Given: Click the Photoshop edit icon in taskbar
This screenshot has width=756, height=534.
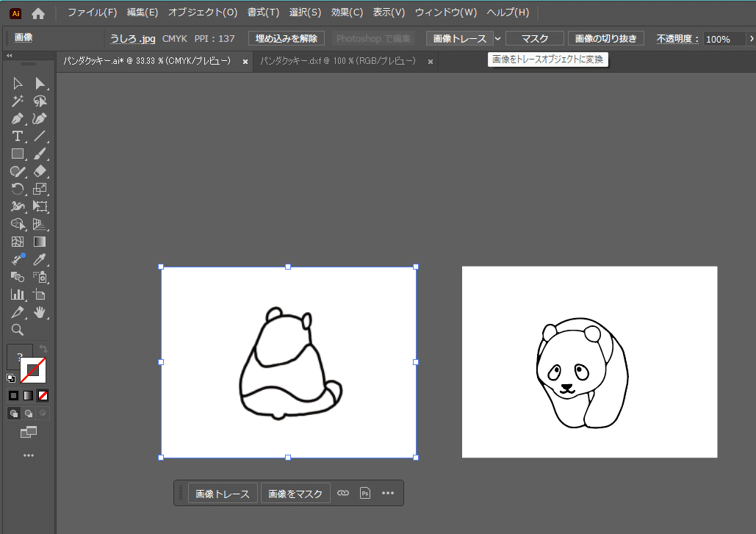Looking at the screenshot, I should [x=365, y=493].
